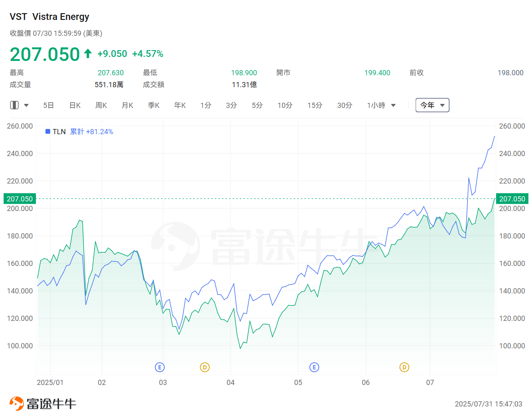532x420 pixels.
Task: Click the May earnings E marker
Action: 314,367
